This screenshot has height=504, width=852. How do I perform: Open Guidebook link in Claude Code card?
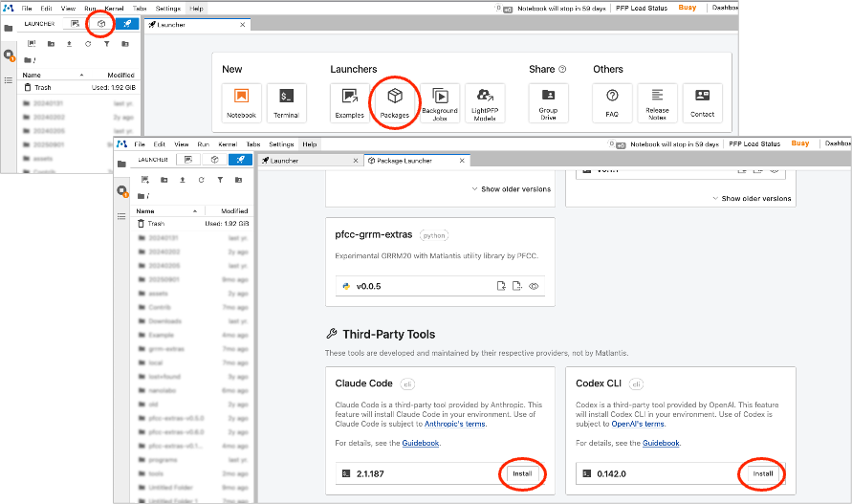pyautogui.click(x=421, y=443)
